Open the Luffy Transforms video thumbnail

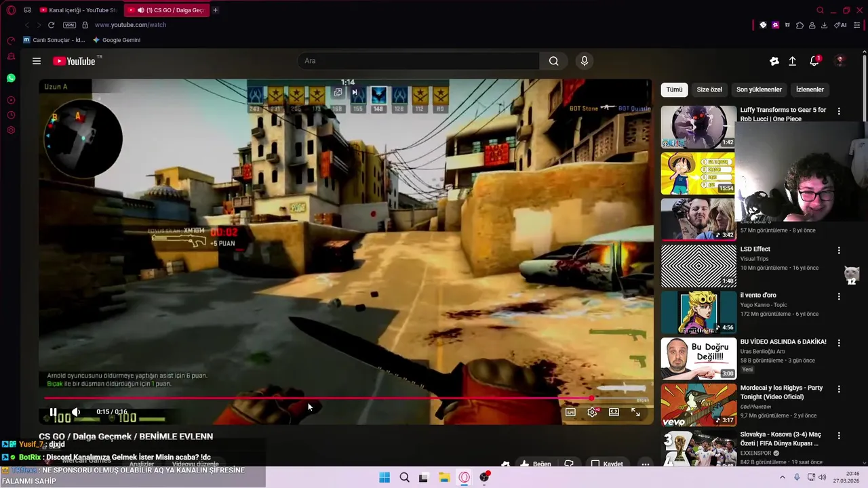tap(698, 127)
